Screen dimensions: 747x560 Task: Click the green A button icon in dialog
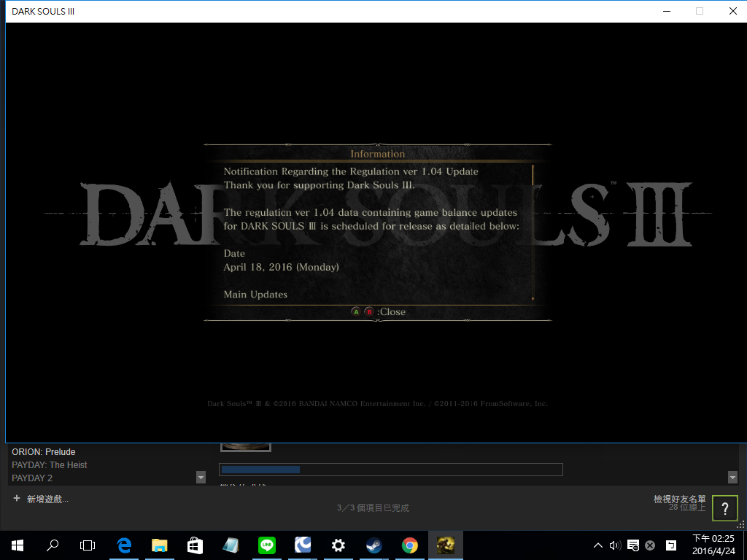coord(356,312)
